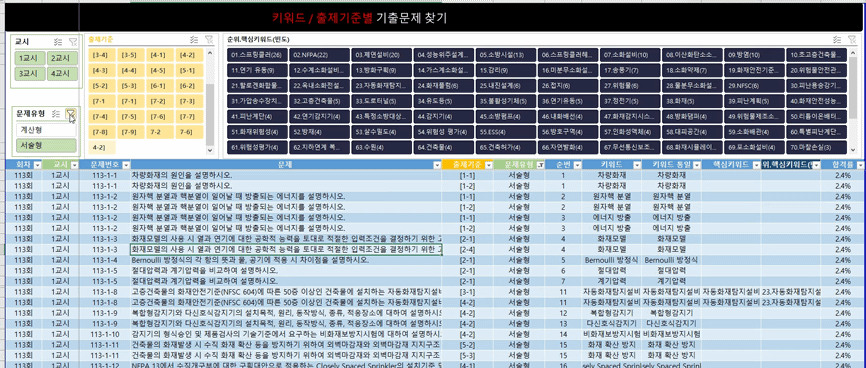Open the 문제 column filter dropdown
The height and width of the screenshot is (368, 866).
coord(436,165)
